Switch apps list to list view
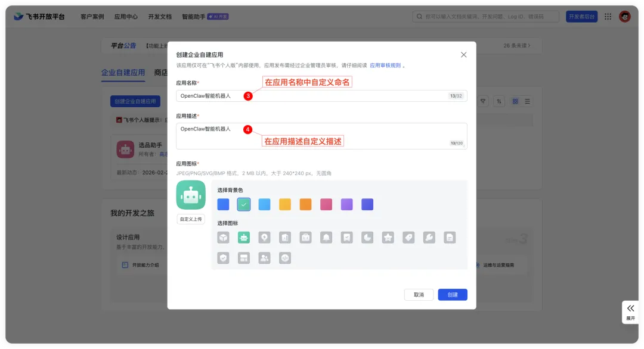Image resolution: width=644 pixels, height=349 pixels. pyautogui.click(x=527, y=101)
